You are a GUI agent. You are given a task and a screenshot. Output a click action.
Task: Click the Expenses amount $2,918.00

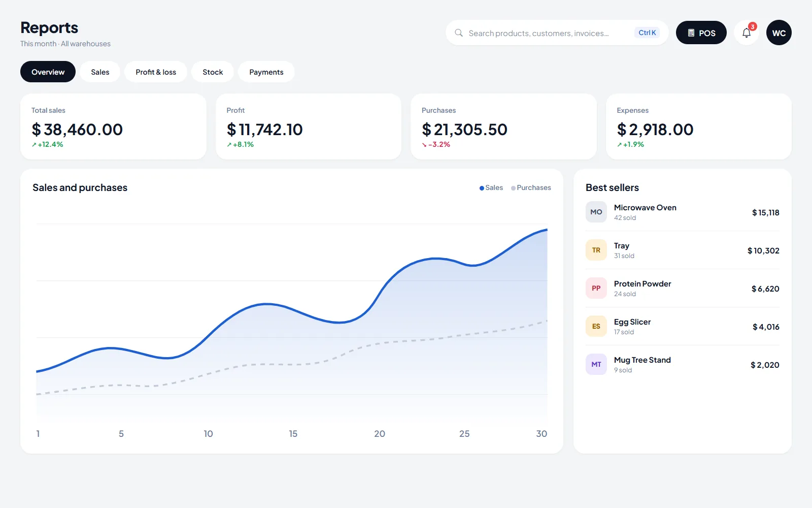[x=655, y=130]
